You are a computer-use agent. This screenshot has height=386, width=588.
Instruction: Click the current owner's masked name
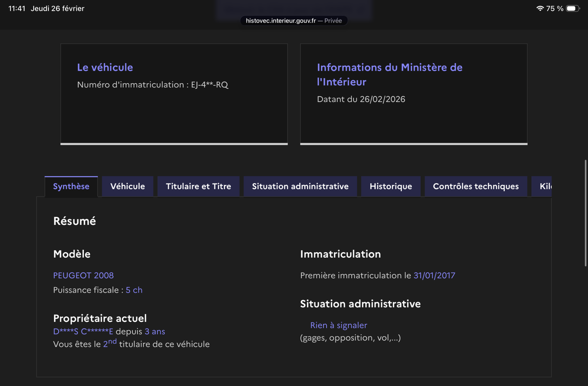(83, 332)
